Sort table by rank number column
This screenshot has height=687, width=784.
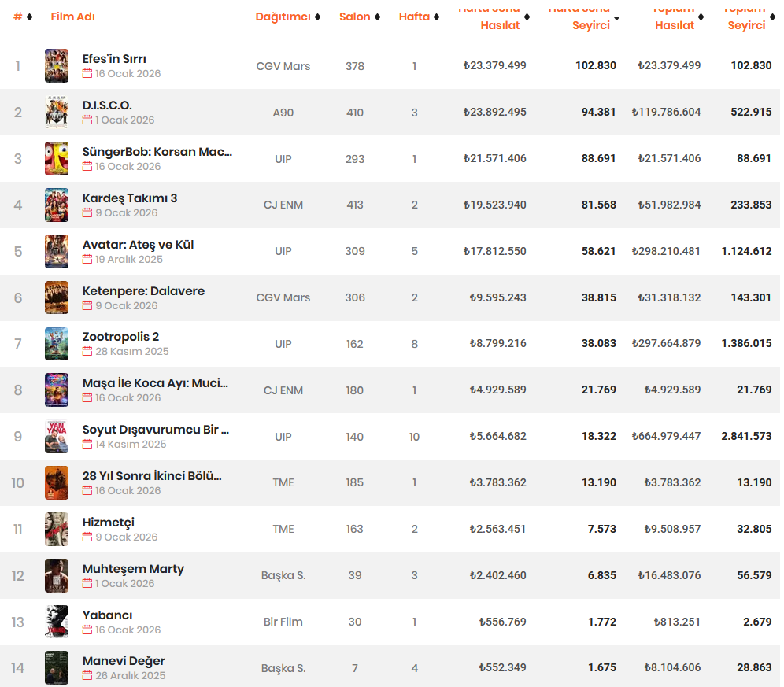point(29,17)
